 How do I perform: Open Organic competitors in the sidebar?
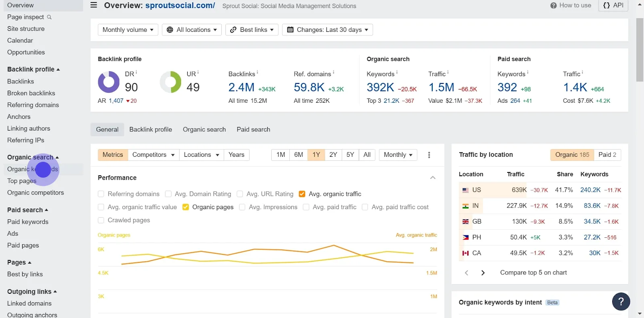pyautogui.click(x=35, y=193)
